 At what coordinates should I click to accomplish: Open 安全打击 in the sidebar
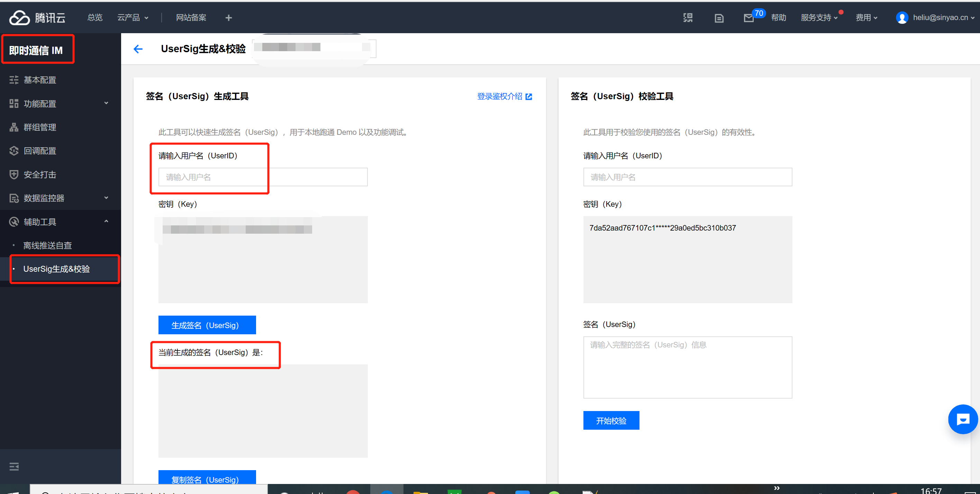[x=40, y=175]
